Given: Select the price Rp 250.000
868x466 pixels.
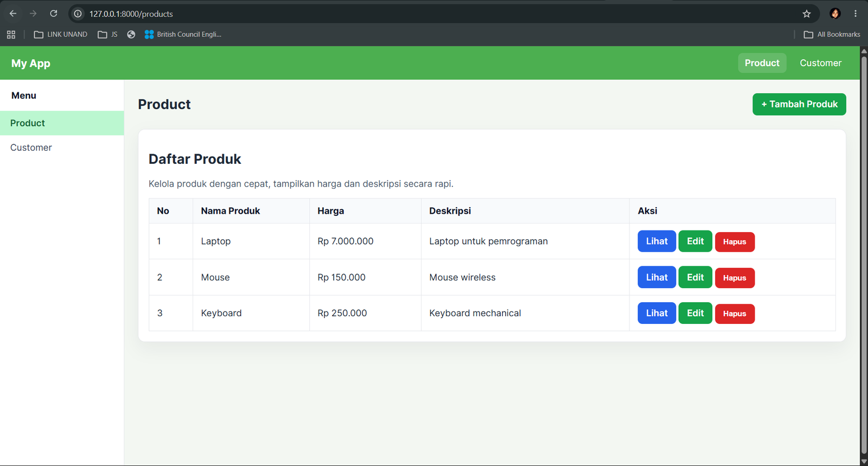Looking at the screenshot, I should tap(342, 313).
